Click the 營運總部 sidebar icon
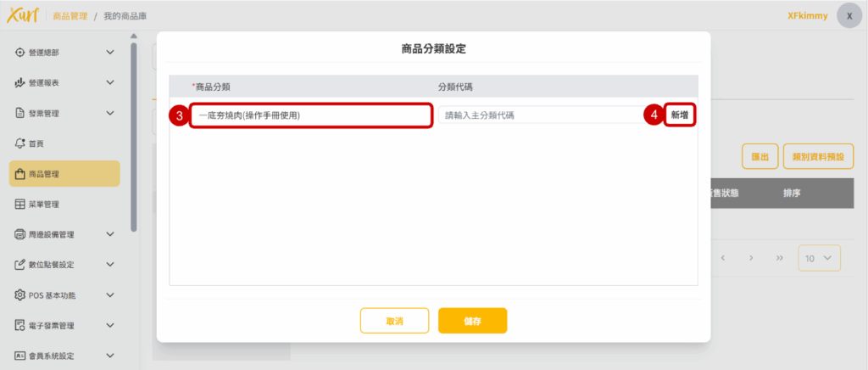Viewport: 868px width, 370px height. click(20, 53)
